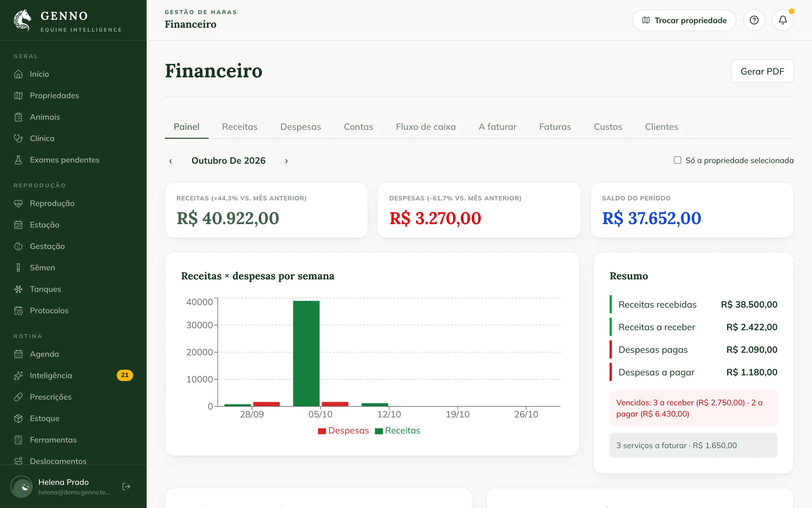Click the Protocolos icon in sidebar

[18, 311]
